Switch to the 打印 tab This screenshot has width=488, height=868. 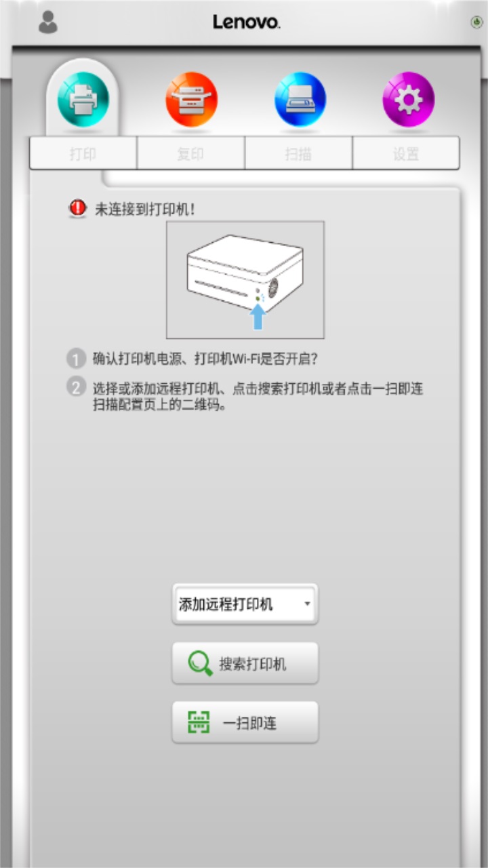(83, 153)
